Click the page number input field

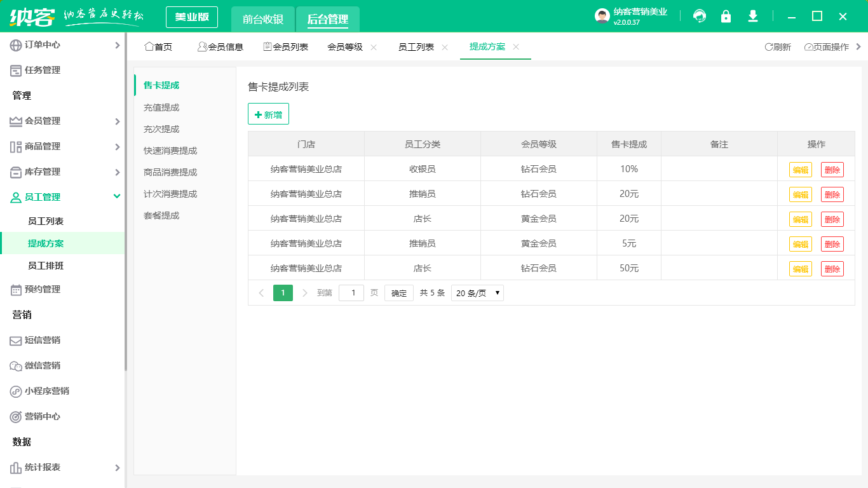pyautogui.click(x=351, y=292)
